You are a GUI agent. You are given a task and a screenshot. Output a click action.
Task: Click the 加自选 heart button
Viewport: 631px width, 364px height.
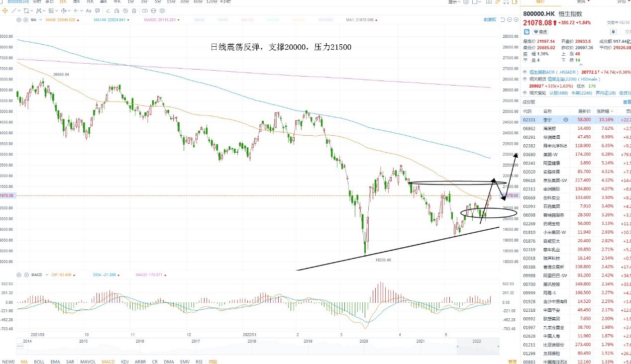[x=540, y=32]
